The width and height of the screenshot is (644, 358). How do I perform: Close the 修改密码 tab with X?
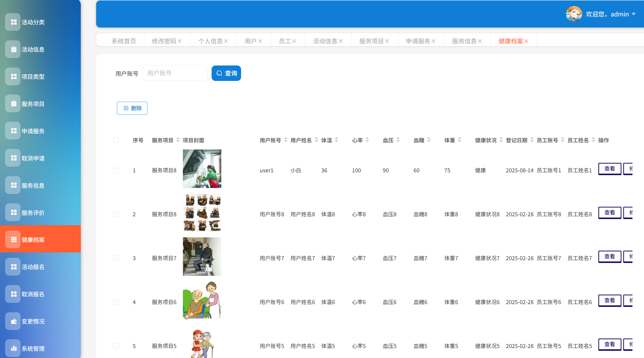pos(180,41)
